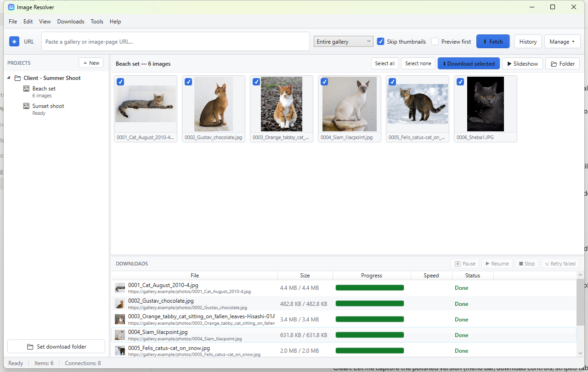Enable the Preview first checkbox
The image size is (588, 372).
(435, 41)
